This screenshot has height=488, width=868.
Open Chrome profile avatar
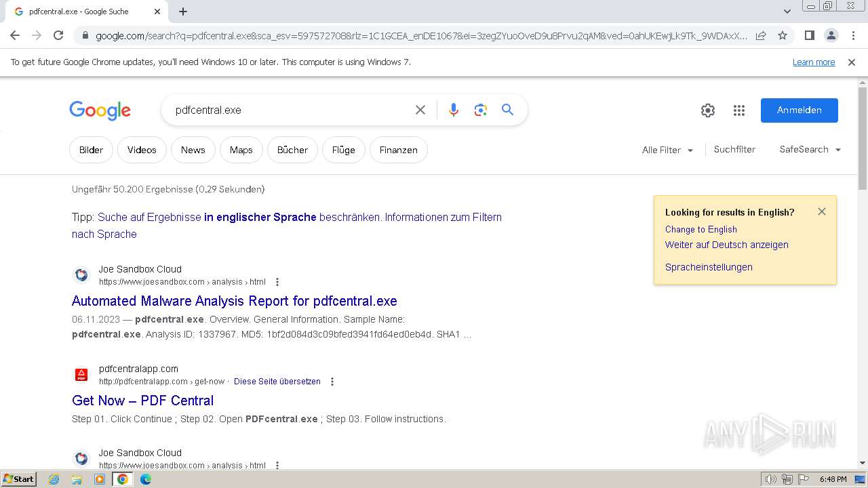click(x=831, y=35)
